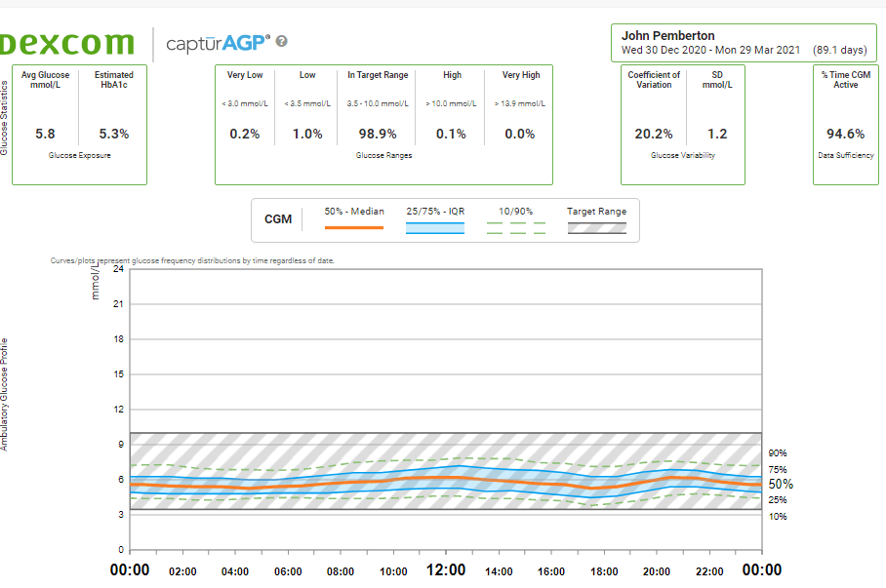
Task: Click the Ambulatory Glucose Profile side label
Action: point(5,394)
